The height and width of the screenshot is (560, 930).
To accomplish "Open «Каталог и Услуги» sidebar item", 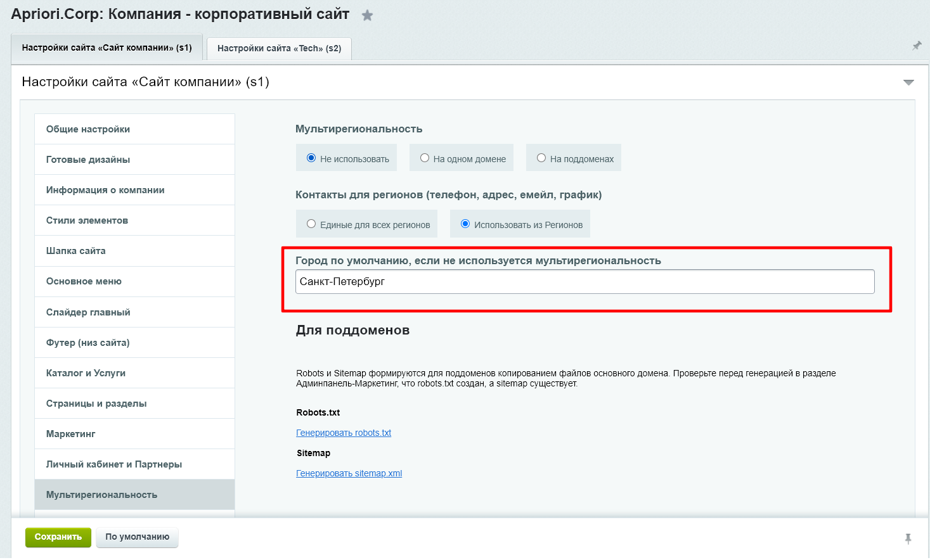I will click(86, 373).
